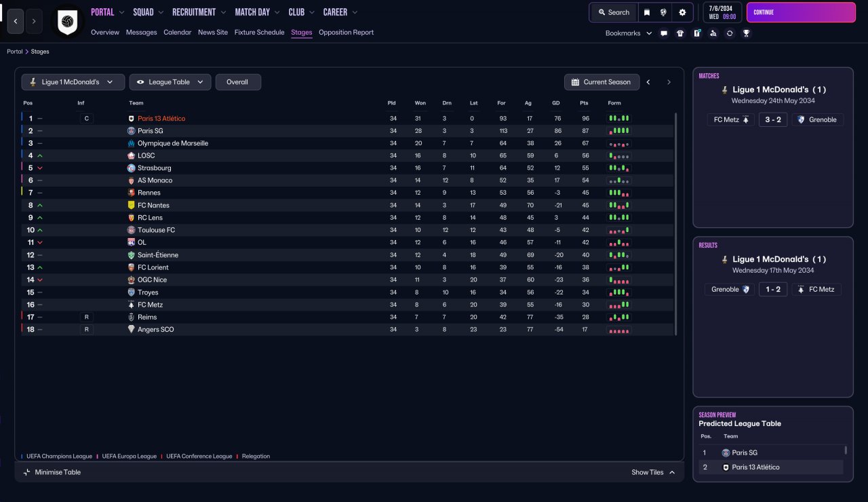
Task: View the previous season with left arrow
Action: (648, 82)
